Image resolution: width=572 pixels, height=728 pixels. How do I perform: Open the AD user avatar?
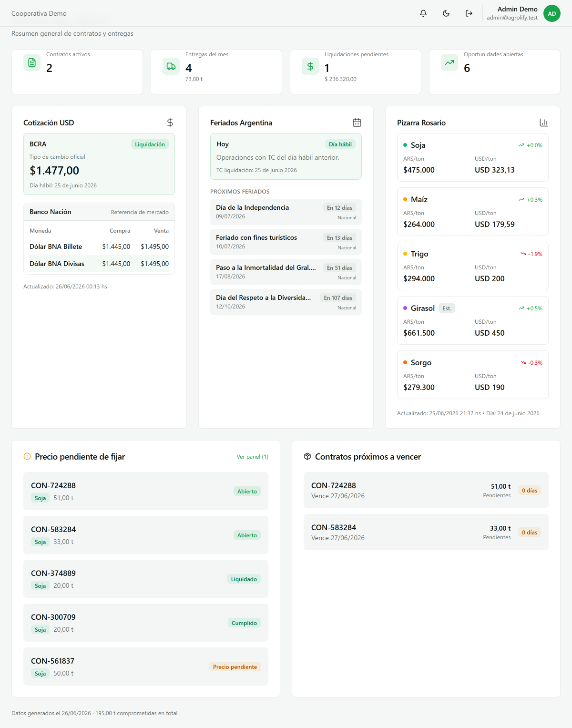(552, 13)
